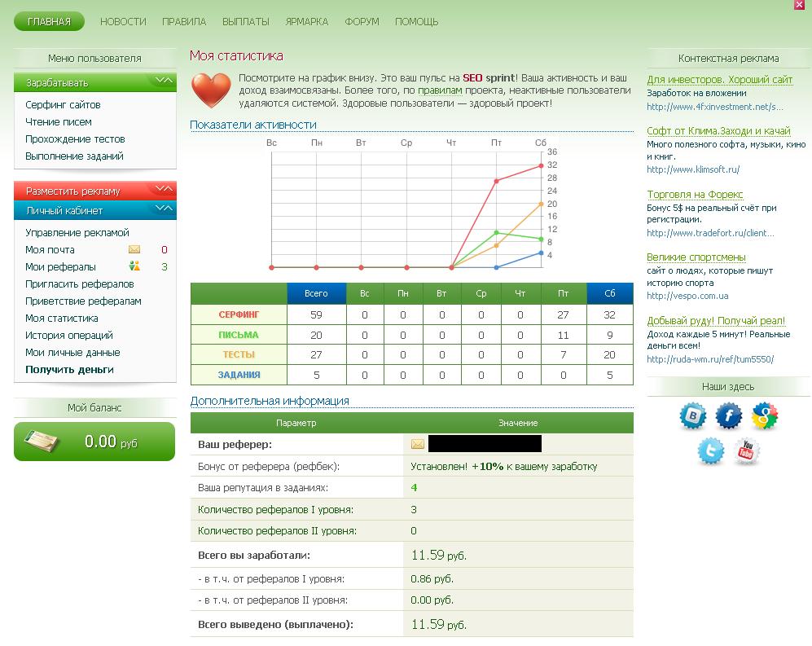Open Приветствие рефералам link
Viewport: 812px width, 646px height.
pos(83,301)
